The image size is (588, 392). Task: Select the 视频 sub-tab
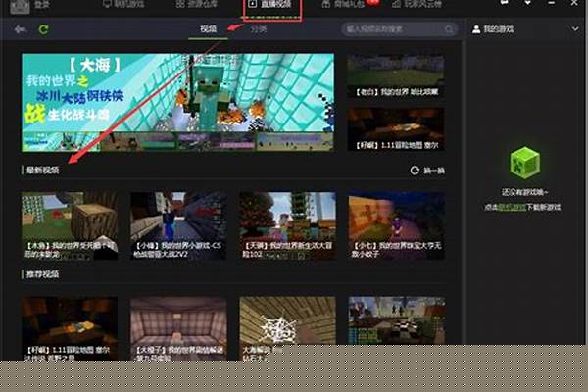click(x=207, y=30)
